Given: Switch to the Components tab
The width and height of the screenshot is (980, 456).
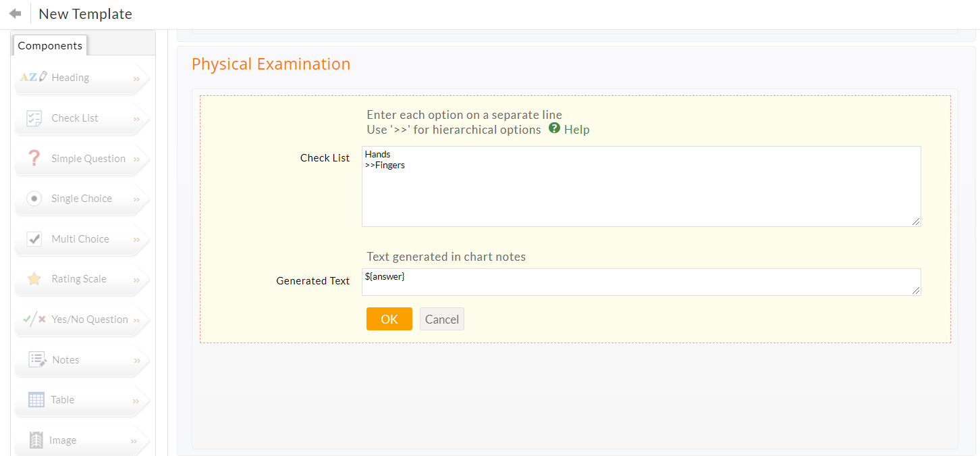Looking at the screenshot, I should (x=50, y=45).
